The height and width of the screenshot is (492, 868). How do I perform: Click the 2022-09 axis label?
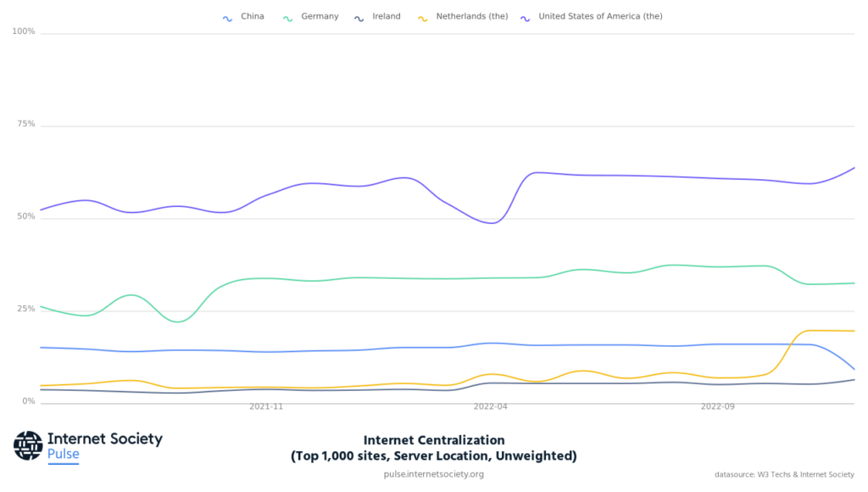(717, 407)
